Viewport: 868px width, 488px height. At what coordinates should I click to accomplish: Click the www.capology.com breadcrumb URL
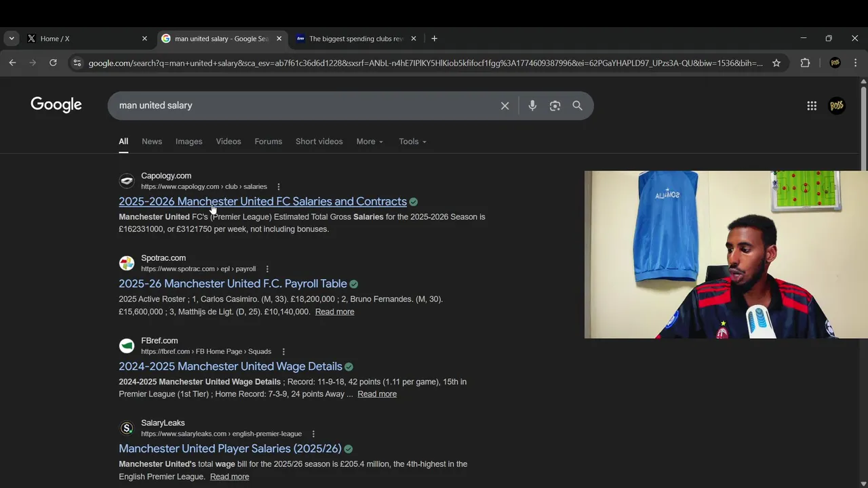(x=204, y=186)
